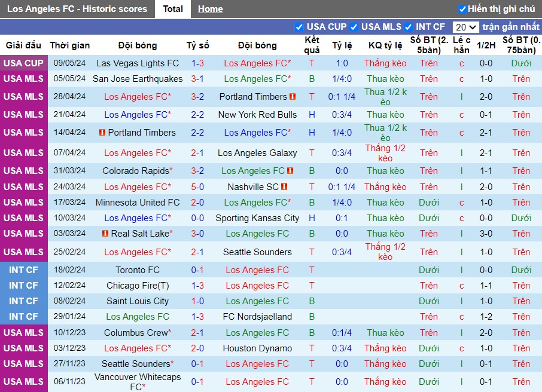Click the KQ tỷ lệ column header

(x=385, y=45)
